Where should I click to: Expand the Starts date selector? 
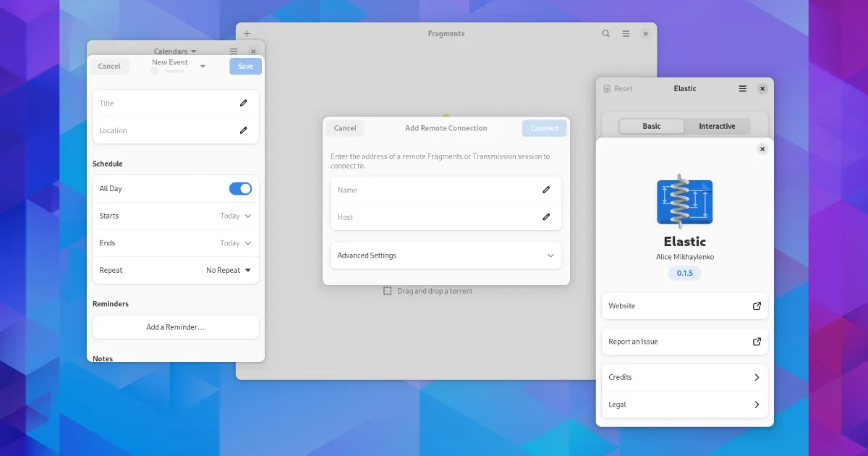coord(235,216)
